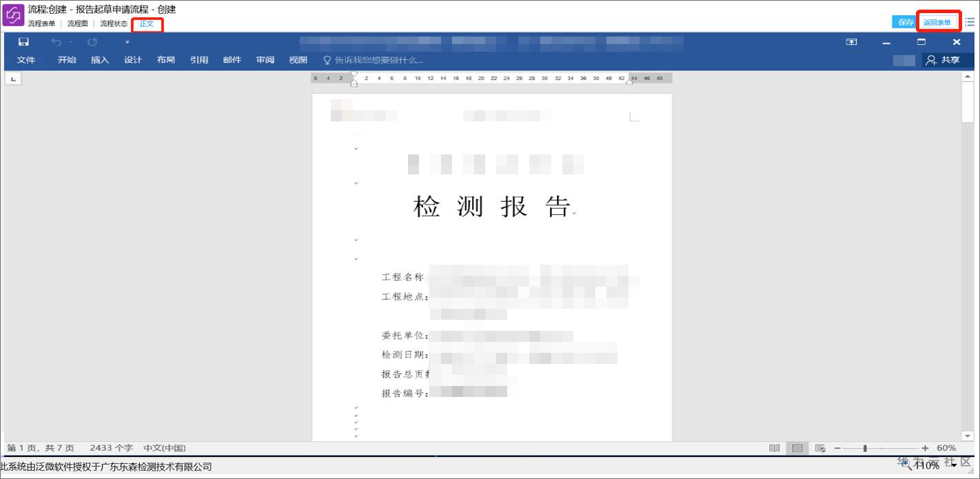Maximize the Word window
The height and width of the screenshot is (479, 980).
[x=921, y=42]
